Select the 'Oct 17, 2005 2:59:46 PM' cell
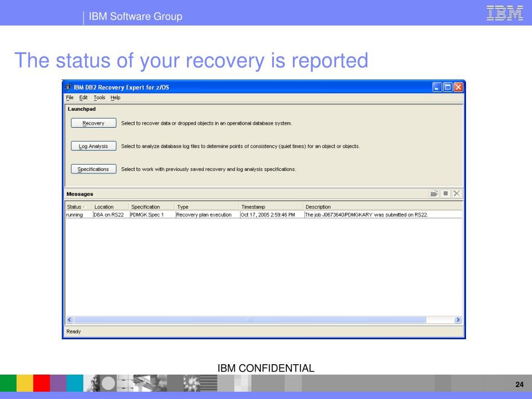 pos(272,215)
